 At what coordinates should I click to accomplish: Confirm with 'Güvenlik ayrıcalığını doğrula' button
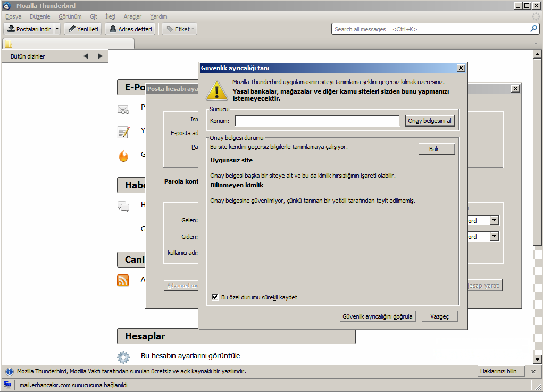(x=378, y=316)
